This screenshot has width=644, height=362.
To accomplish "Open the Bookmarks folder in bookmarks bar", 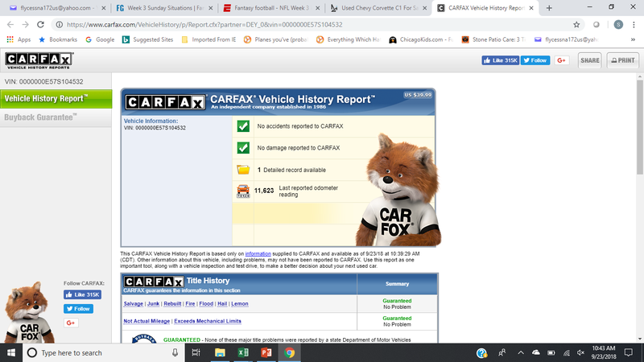I will [58, 39].
